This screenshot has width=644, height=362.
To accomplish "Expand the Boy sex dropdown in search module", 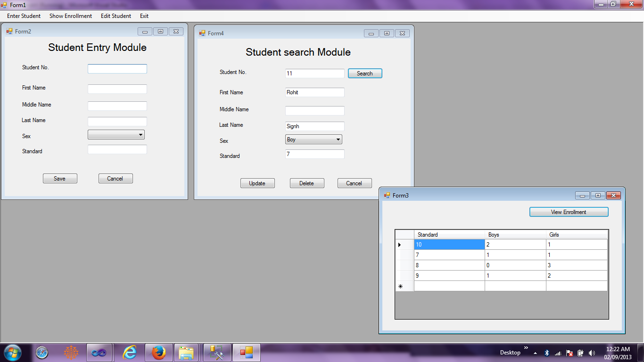I will [x=338, y=139].
